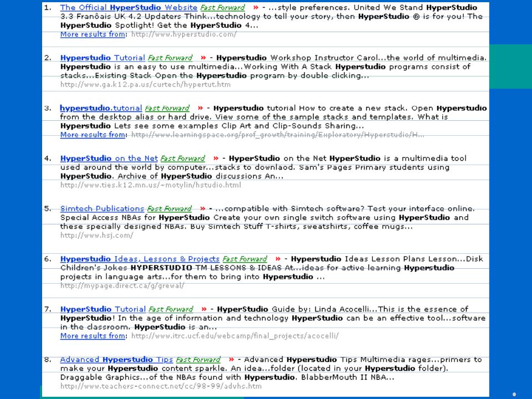Select the learningspace.org URL text
532x399 pixels.
click(278, 135)
